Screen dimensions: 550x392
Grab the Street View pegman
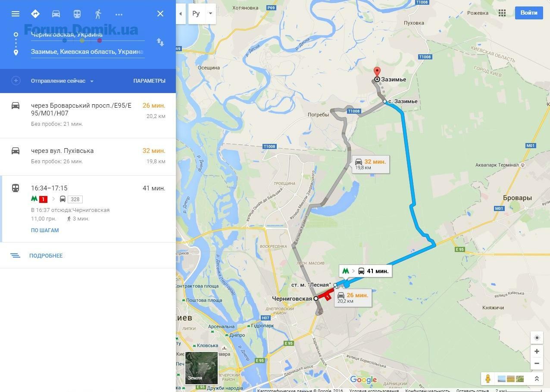pyautogui.click(x=488, y=379)
